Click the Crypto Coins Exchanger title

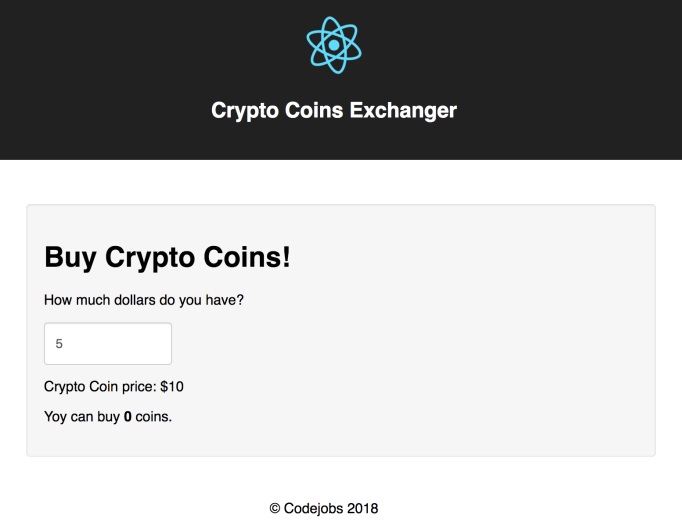tap(334, 110)
